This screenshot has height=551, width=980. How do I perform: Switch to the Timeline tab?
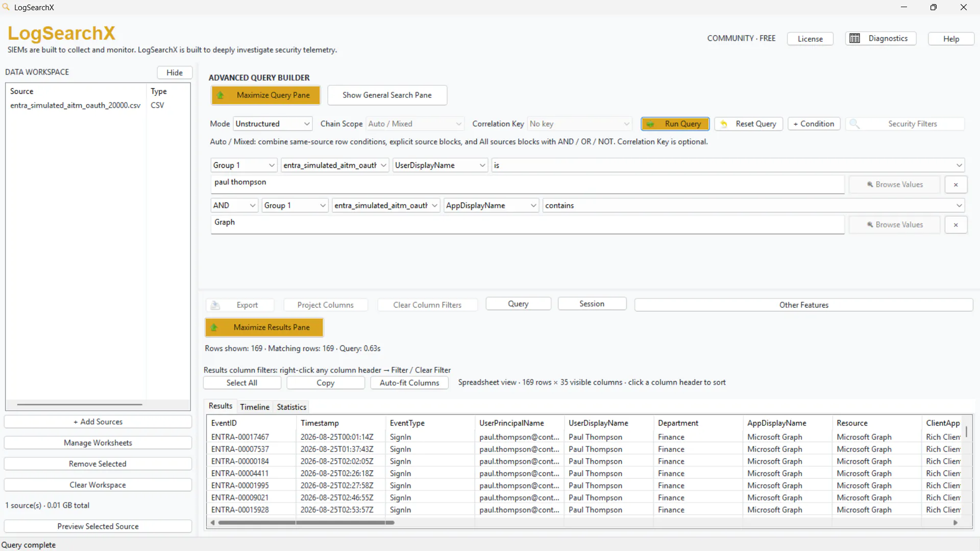[x=255, y=407]
